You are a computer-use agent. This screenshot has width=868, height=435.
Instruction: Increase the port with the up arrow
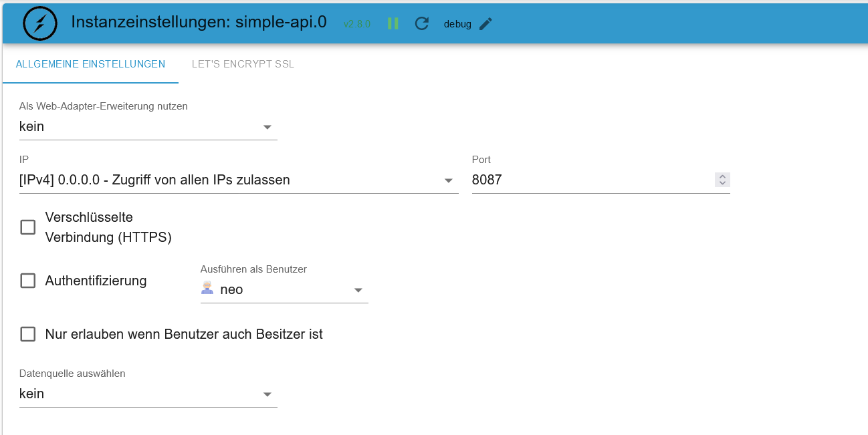(x=722, y=176)
